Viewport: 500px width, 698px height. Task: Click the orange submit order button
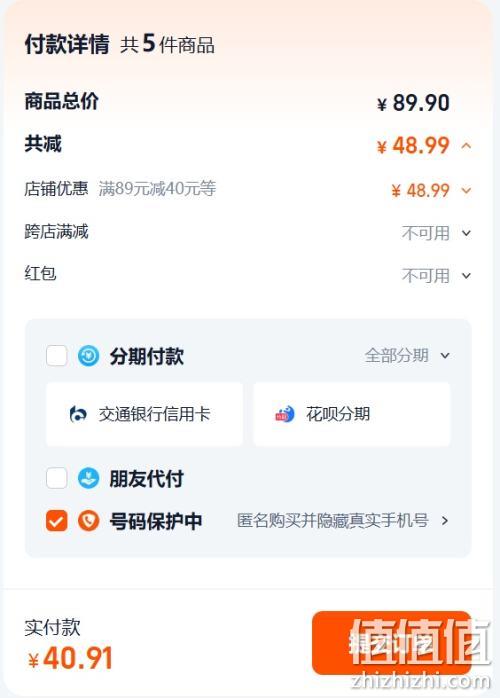point(391,643)
